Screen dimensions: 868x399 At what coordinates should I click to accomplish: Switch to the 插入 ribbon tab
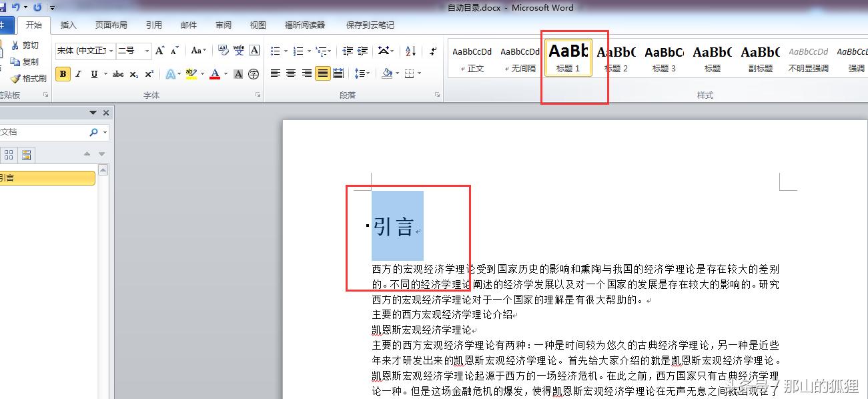click(69, 25)
